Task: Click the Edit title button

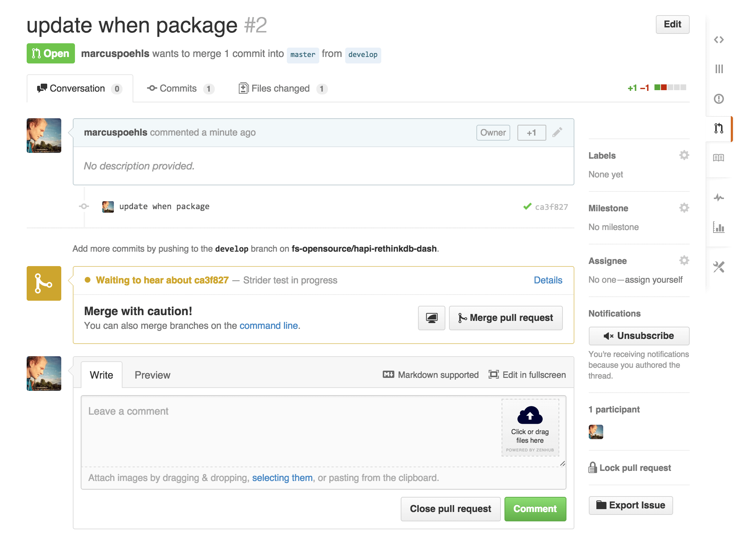Action: (x=672, y=25)
